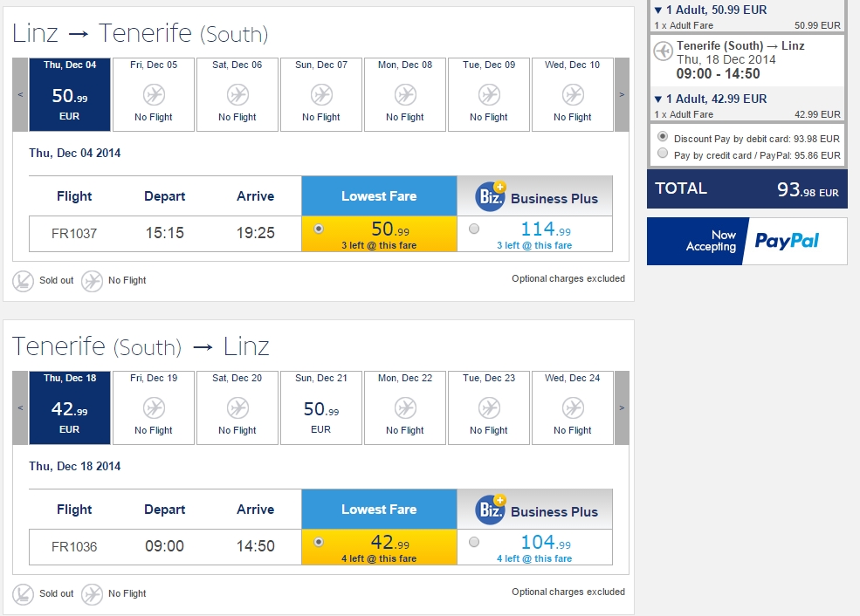The height and width of the screenshot is (616, 860).
Task: Show next week of outbound dates
Action: 622,95
